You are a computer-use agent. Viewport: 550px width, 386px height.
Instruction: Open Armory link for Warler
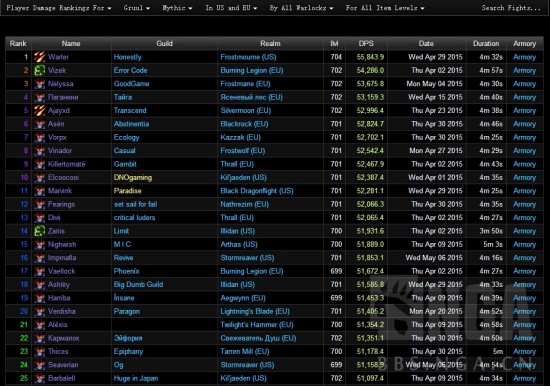[524, 57]
